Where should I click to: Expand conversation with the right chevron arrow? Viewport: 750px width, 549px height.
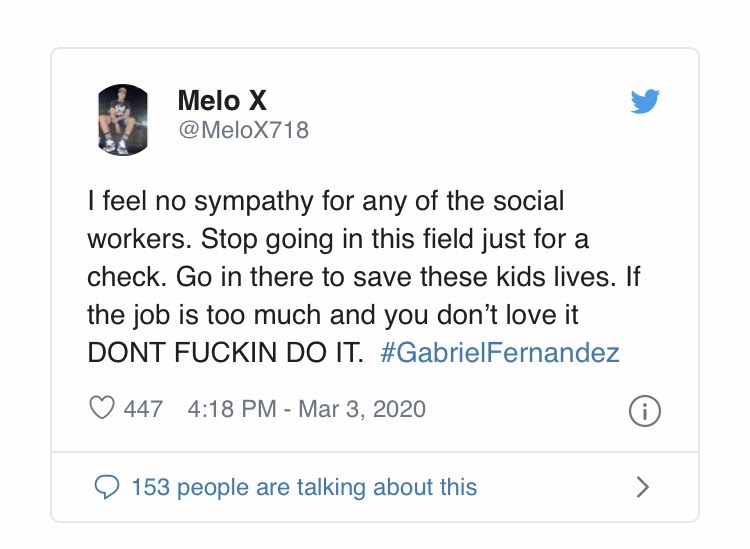click(643, 487)
